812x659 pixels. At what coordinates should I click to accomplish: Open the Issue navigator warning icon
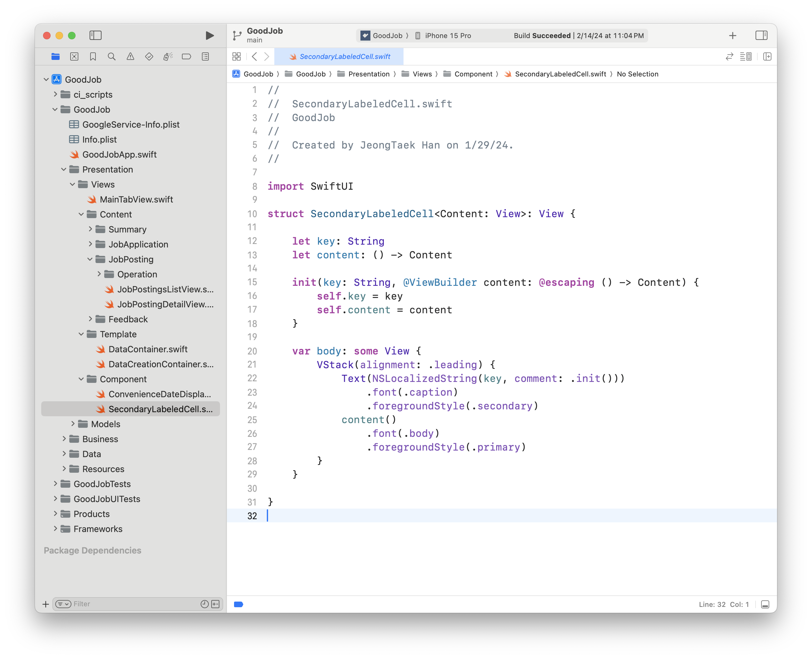130,56
